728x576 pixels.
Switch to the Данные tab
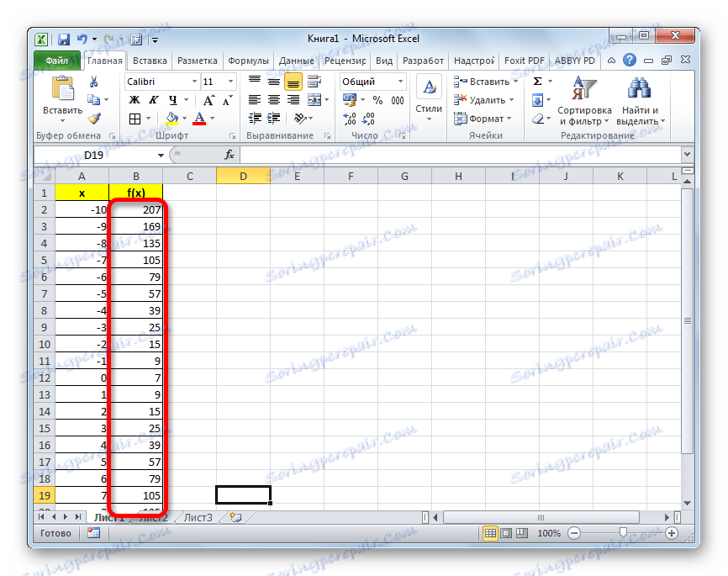(x=296, y=61)
